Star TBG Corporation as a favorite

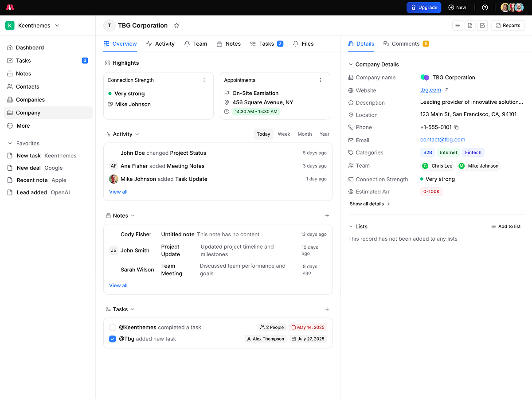click(176, 26)
